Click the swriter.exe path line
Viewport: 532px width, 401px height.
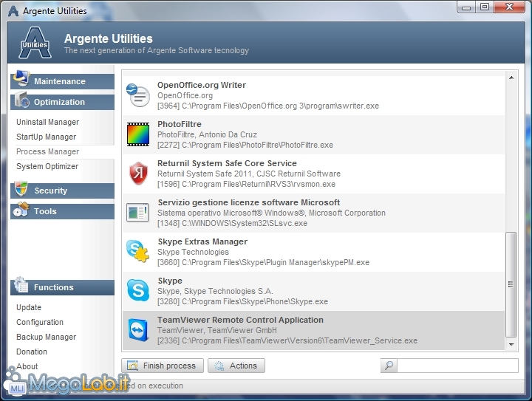coord(268,106)
